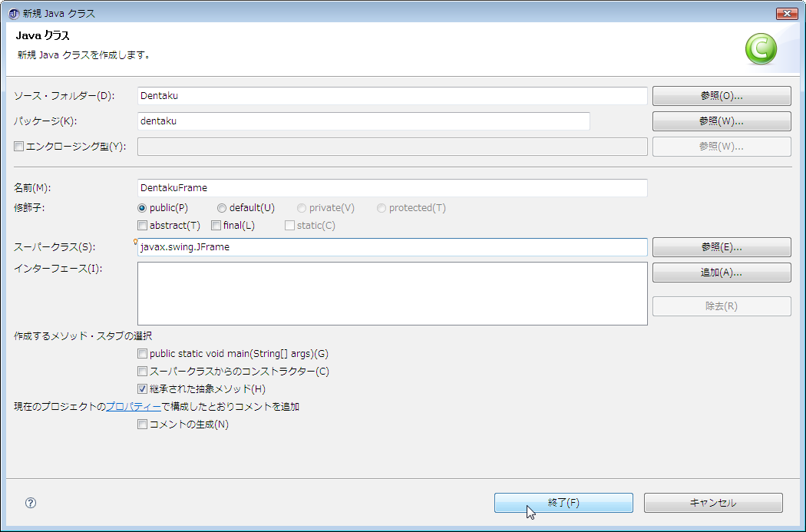The image size is (806, 532).
Task: Enable コメントの生成 checkbox
Action: [x=142, y=425]
